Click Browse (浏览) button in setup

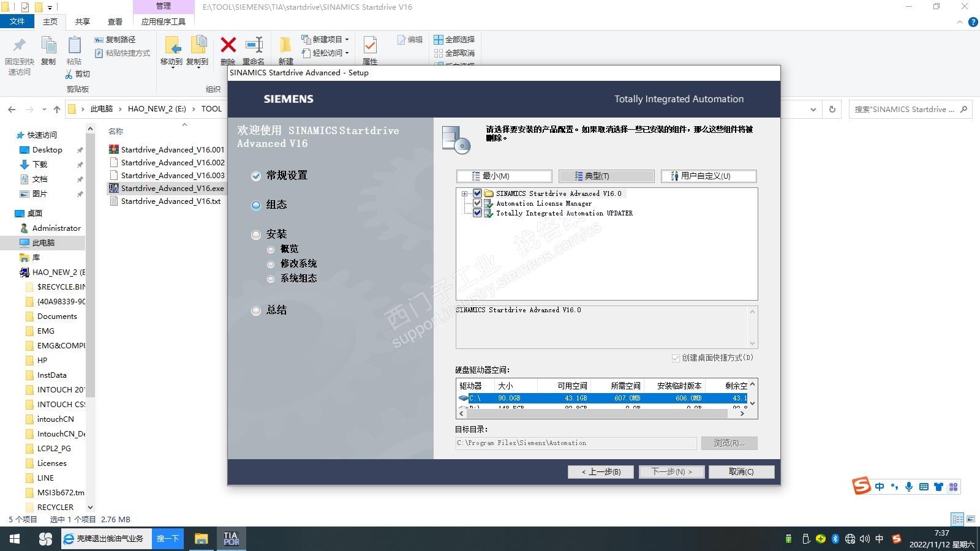click(x=729, y=443)
